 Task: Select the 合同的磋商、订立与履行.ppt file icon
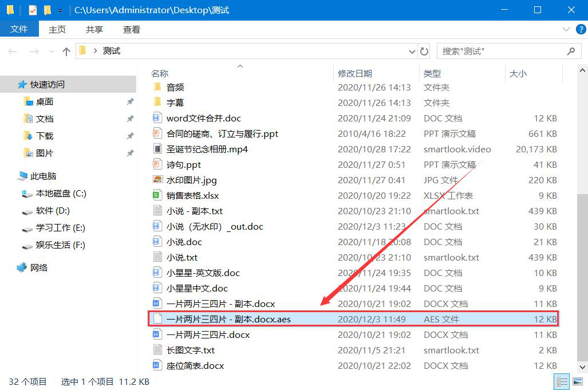coord(157,133)
